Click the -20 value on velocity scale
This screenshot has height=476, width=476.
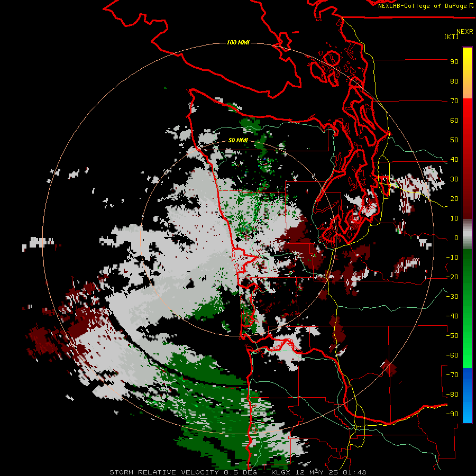452,277
